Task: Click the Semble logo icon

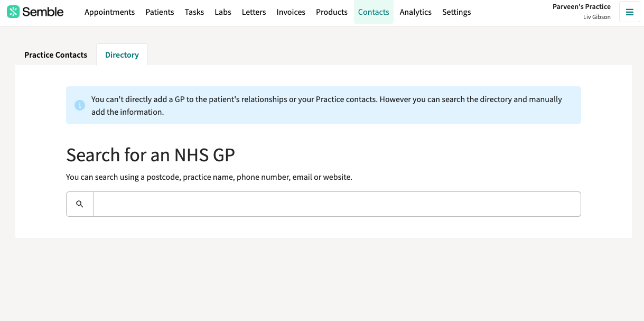Action: 13,12
